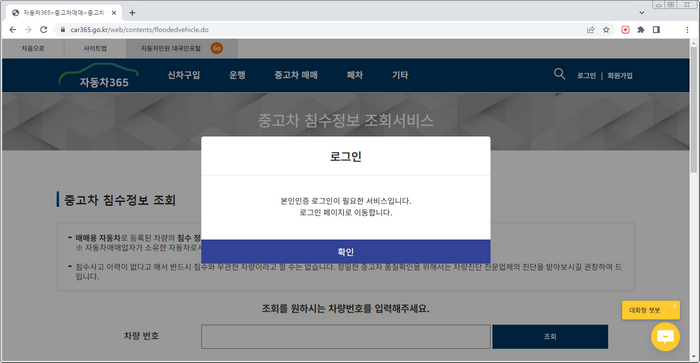Open a new tab with plus button
The width and height of the screenshot is (700, 363).
pos(132,13)
